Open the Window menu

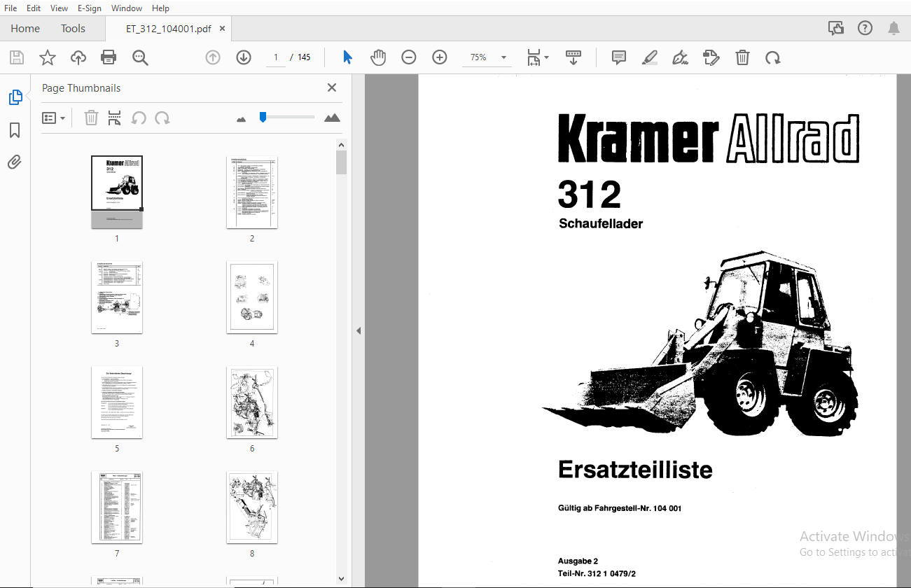click(x=127, y=8)
